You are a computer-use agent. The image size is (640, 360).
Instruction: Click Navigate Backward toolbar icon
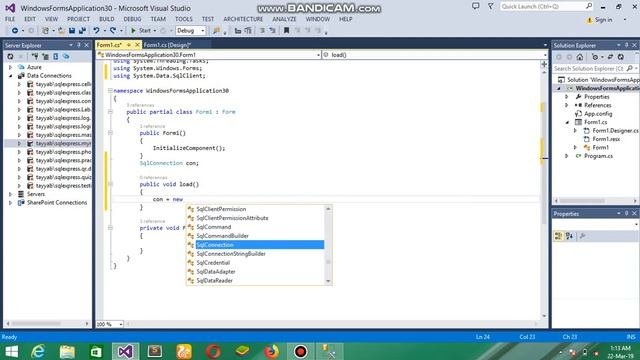(15, 31)
